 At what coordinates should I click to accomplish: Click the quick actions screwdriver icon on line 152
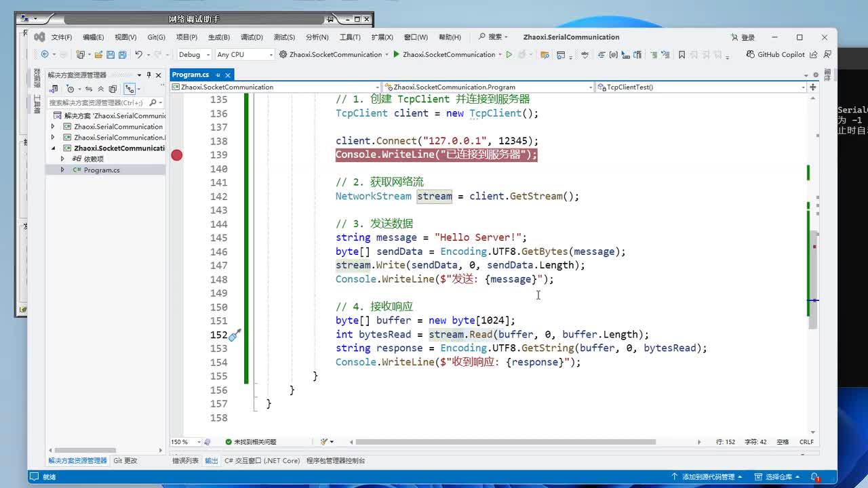[x=235, y=335]
